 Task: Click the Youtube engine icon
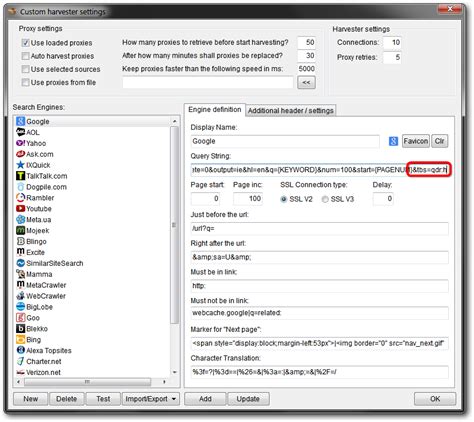point(20,209)
